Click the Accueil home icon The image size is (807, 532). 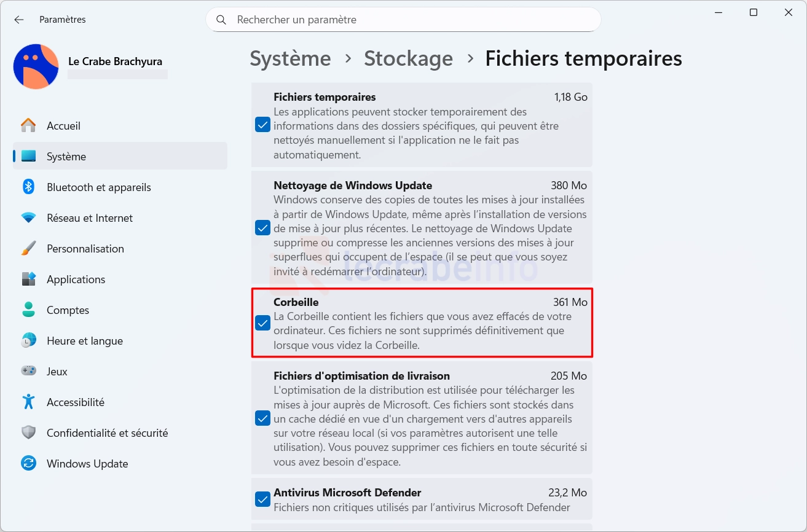click(x=28, y=125)
